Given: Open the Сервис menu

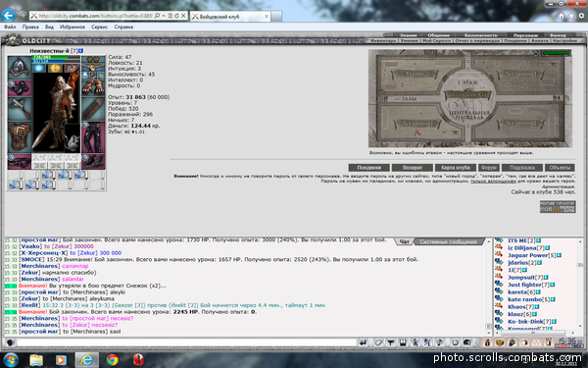Looking at the screenshot, I should tap(99, 27).
